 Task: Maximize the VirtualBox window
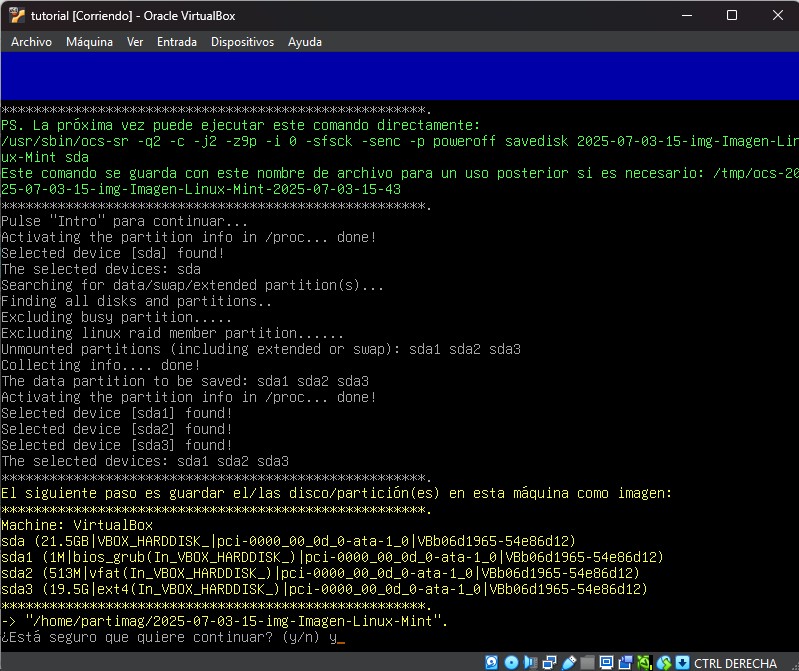tap(732, 15)
